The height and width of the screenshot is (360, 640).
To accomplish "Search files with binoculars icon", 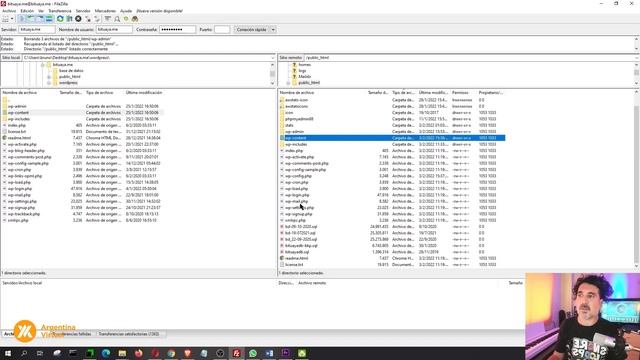I will coord(135,19).
